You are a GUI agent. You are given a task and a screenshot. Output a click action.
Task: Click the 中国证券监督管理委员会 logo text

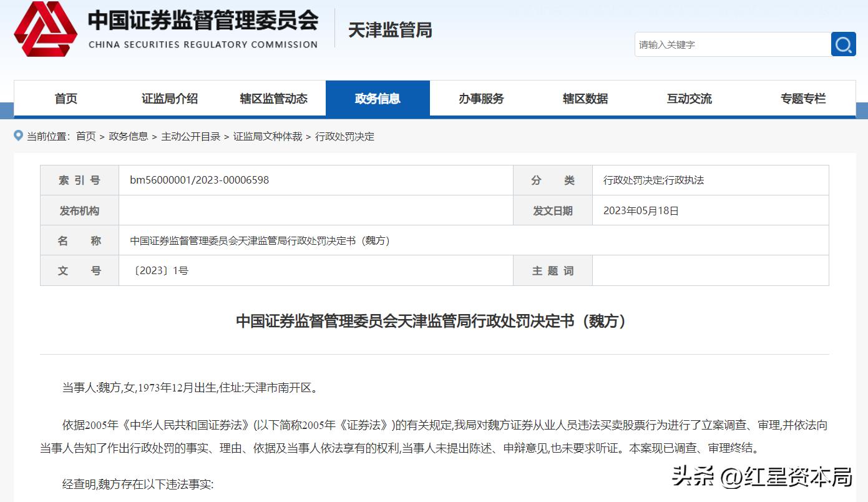coord(203,21)
